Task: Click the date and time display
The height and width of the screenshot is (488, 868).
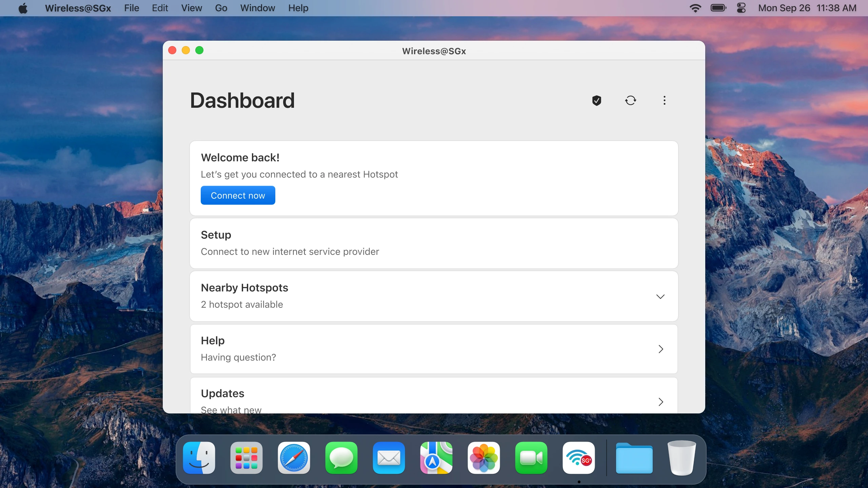Action: 807,8
